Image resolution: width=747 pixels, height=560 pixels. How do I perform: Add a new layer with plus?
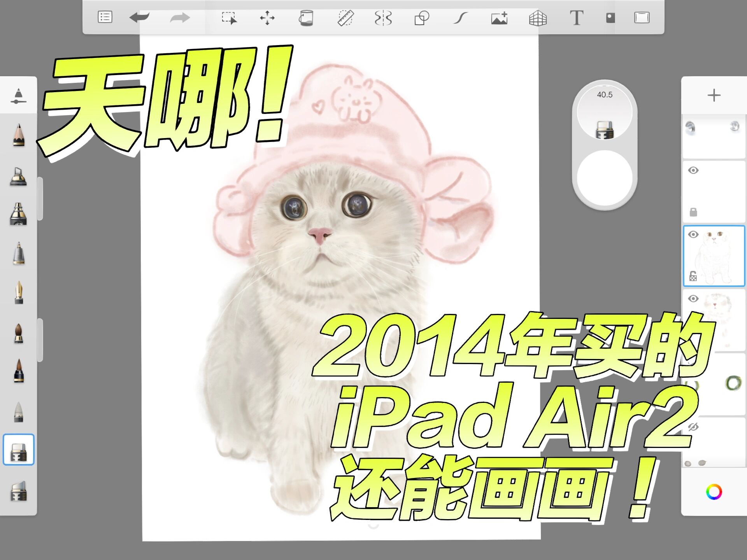714,95
